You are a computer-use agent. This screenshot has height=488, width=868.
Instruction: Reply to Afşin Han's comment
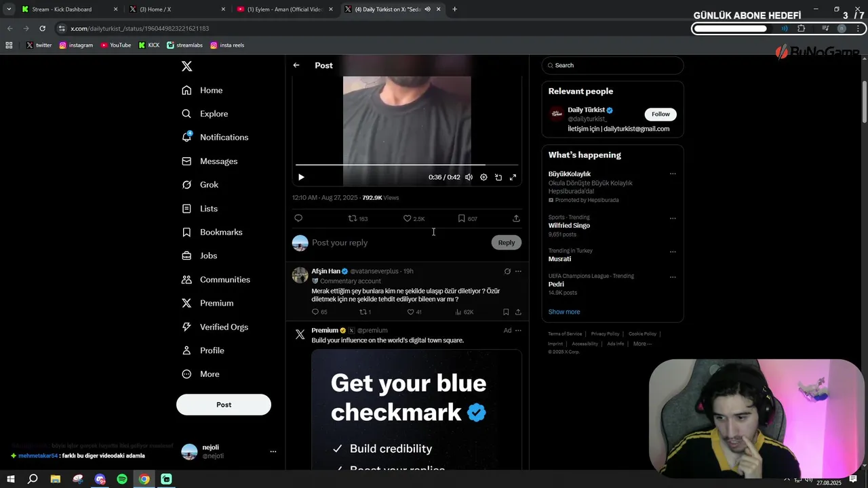[319, 312]
